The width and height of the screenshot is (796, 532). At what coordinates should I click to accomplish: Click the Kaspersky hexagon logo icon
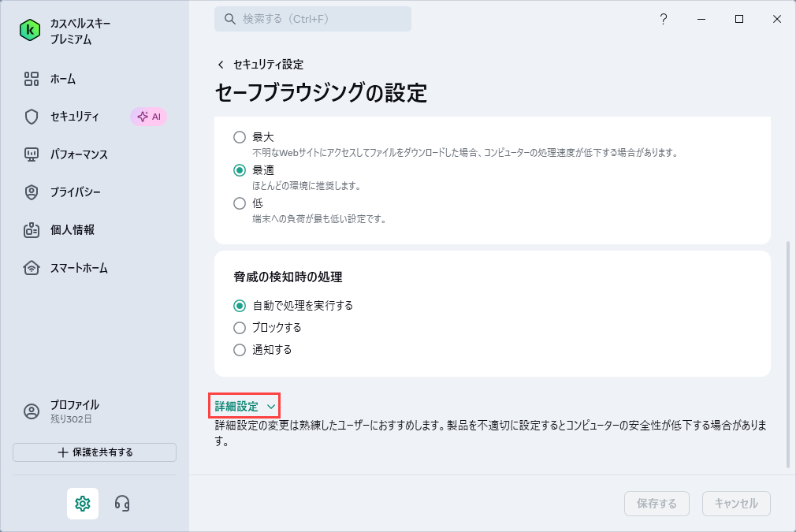coord(30,31)
